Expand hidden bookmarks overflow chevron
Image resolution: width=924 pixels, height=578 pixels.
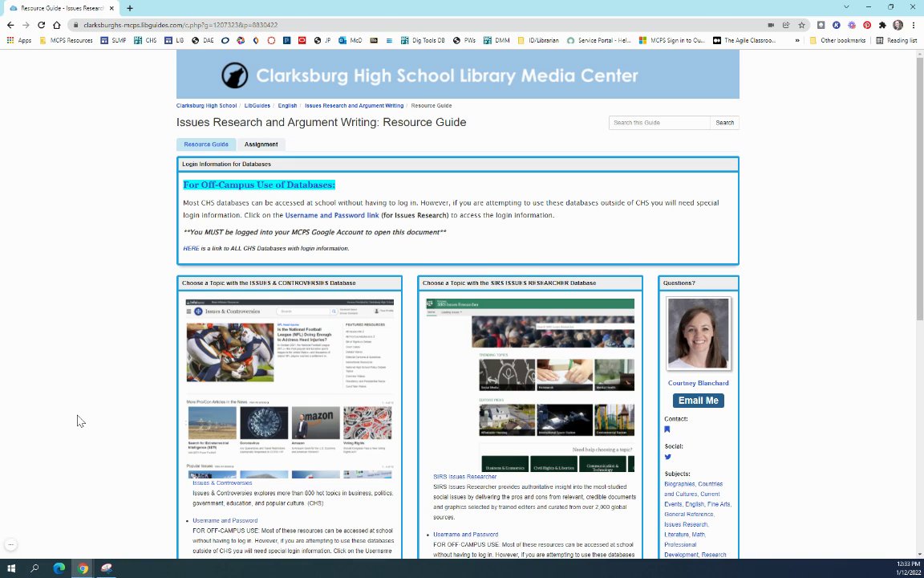pyautogui.click(x=797, y=41)
